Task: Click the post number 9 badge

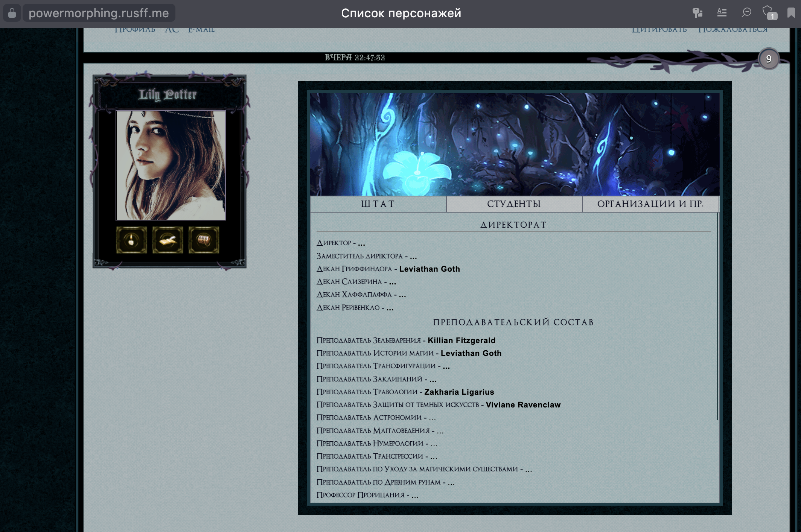Action: point(768,59)
